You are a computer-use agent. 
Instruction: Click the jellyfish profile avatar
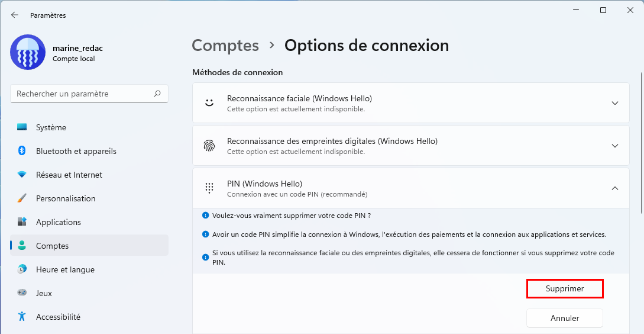click(x=28, y=52)
